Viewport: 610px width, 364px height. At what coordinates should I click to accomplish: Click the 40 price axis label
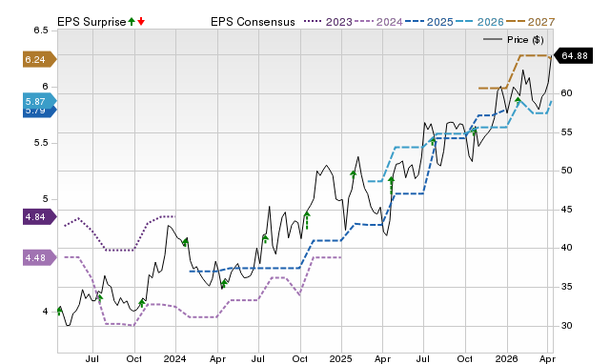pos(567,248)
